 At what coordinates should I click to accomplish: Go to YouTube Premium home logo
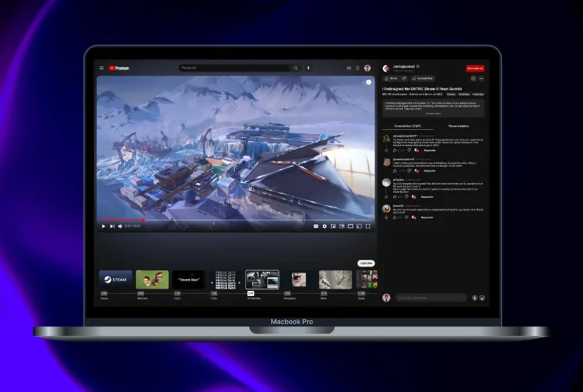tap(119, 68)
